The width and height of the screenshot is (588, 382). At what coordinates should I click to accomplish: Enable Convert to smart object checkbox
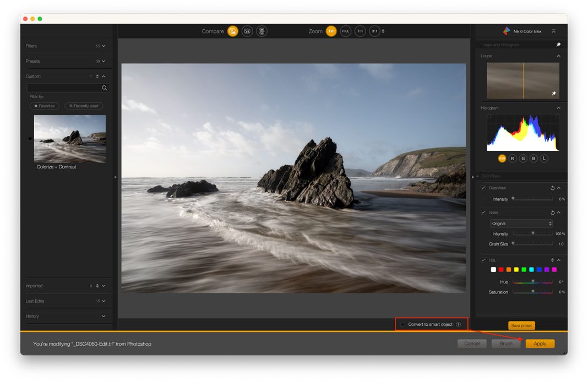click(x=402, y=324)
